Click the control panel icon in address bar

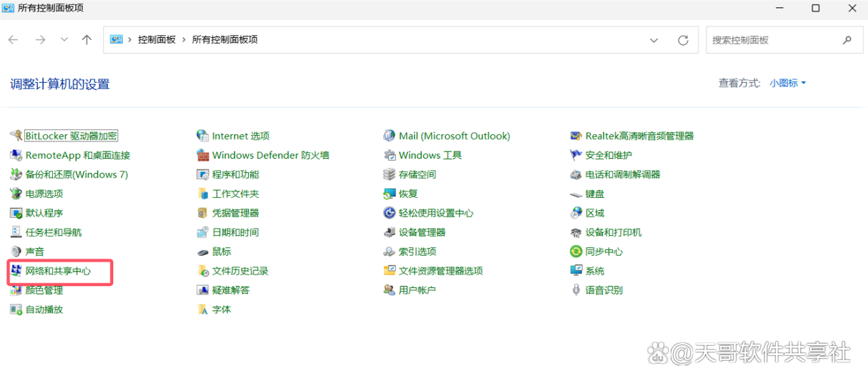tap(117, 40)
